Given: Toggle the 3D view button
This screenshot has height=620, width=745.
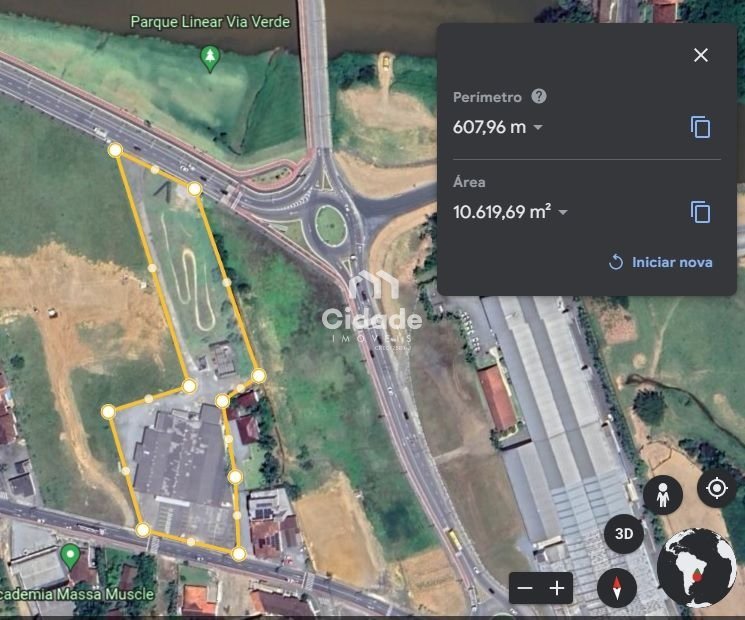Looking at the screenshot, I should click(624, 534).
